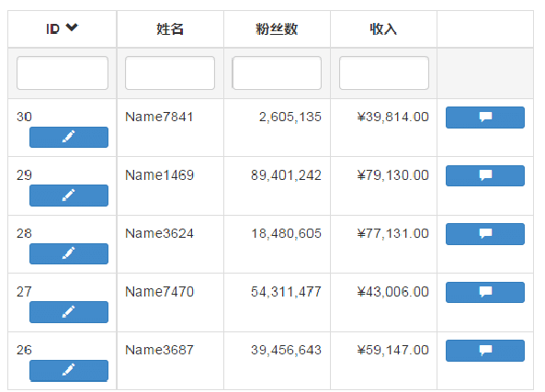Focus the 姓名 filter input box

coord(170,73)
